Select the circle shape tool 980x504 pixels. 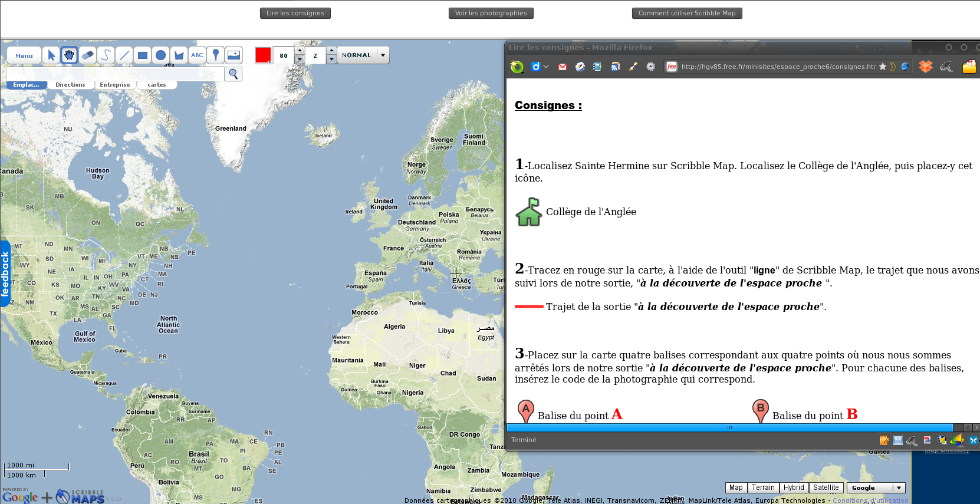[160, 55]
